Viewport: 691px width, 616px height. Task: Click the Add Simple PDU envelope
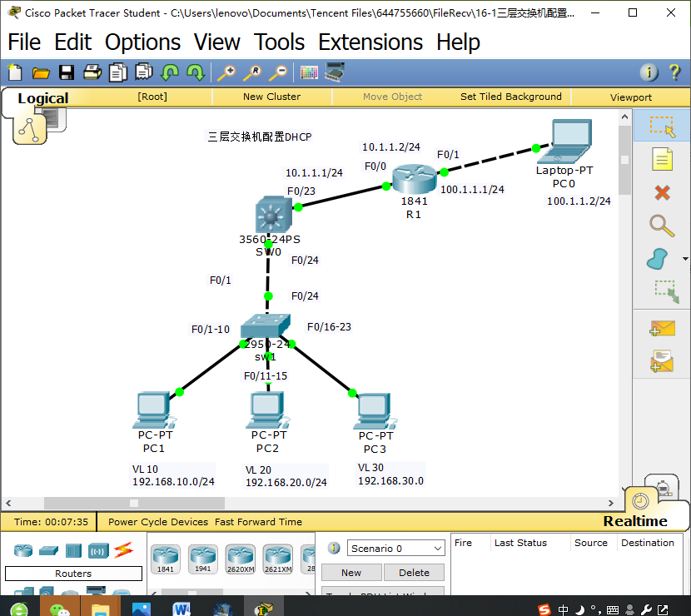662,329
